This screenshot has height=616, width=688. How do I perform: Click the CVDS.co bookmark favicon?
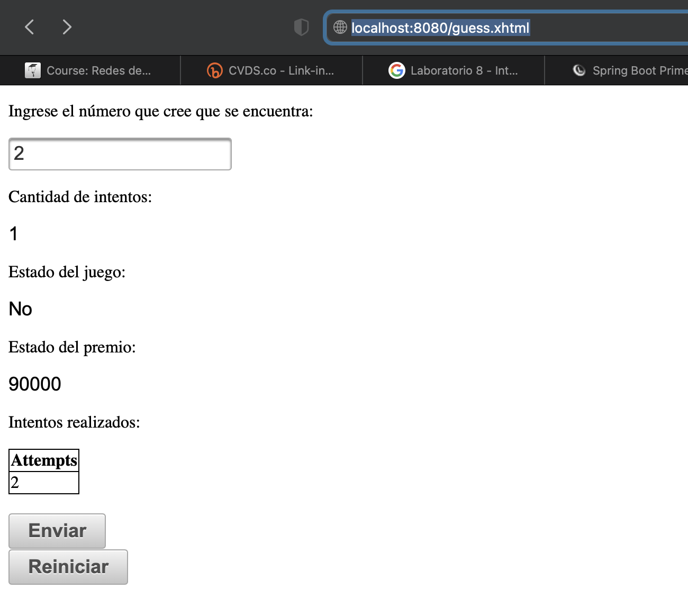tap(215, 70)
